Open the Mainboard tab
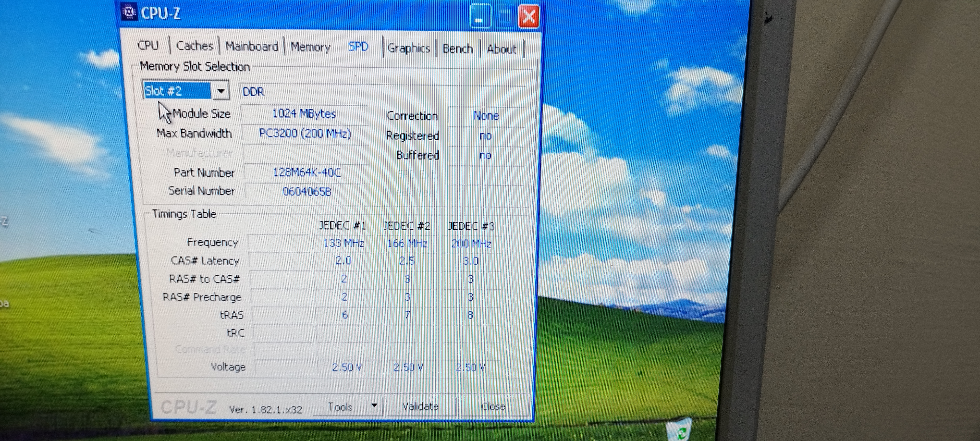Viewport: 980px width, 441px height. (252, 46)
